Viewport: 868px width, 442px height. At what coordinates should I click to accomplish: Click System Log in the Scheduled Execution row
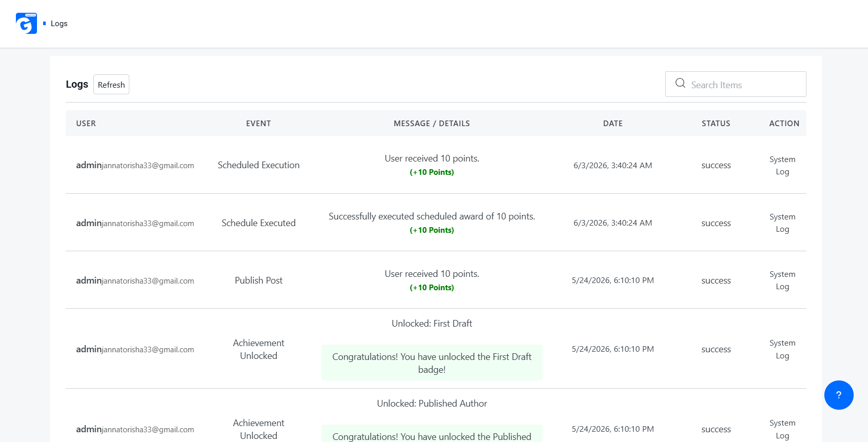pos(782,166)
